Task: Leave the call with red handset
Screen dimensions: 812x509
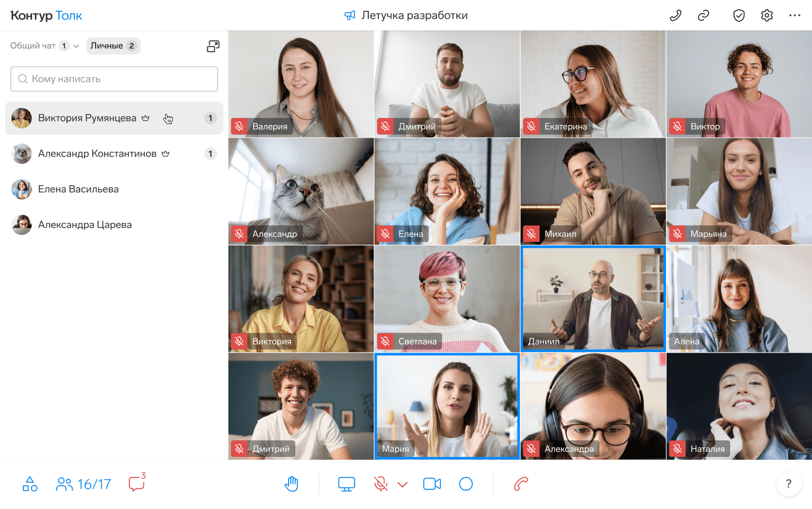Action: click(521, 484)
